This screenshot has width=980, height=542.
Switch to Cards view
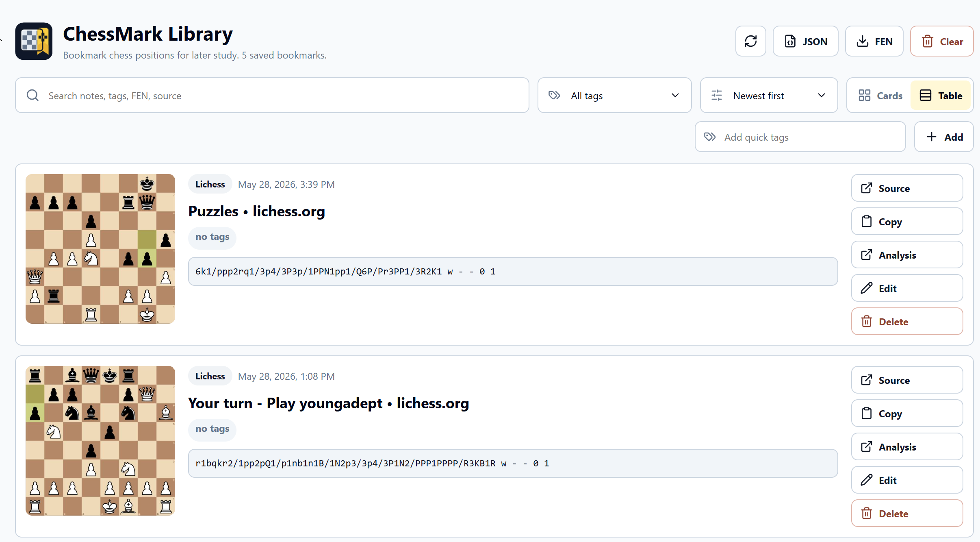[x=880, y=96]
